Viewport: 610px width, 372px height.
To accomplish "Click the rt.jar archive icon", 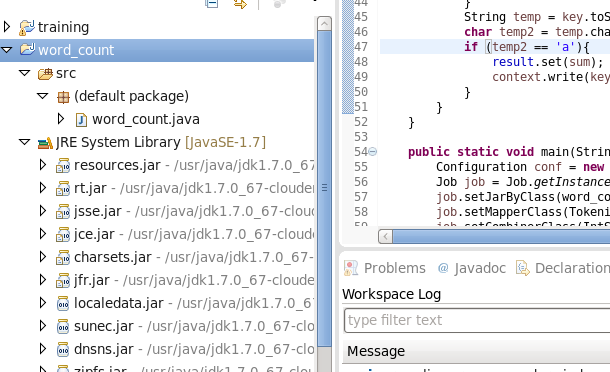I will coord(63,189).
